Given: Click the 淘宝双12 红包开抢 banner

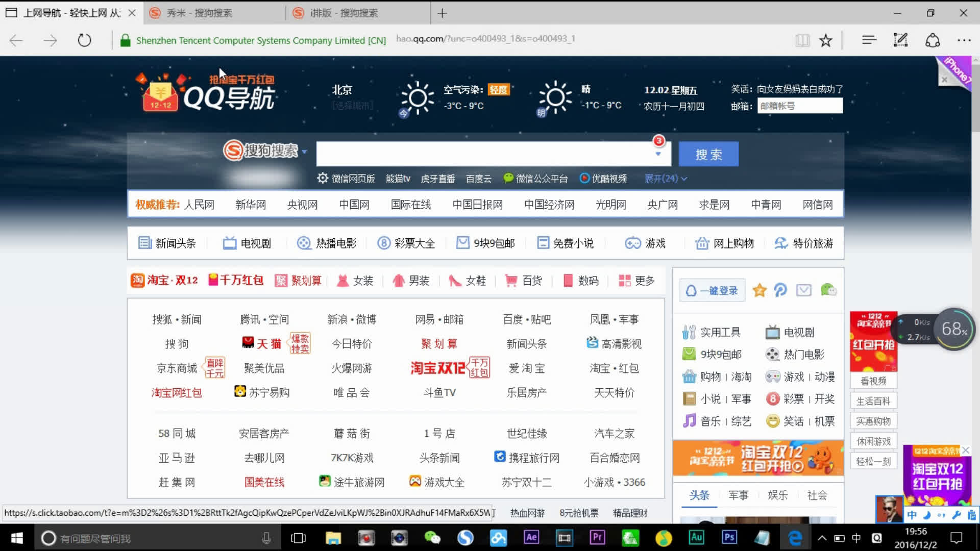Looking at the screenshot, I should (x=758, y=458).
